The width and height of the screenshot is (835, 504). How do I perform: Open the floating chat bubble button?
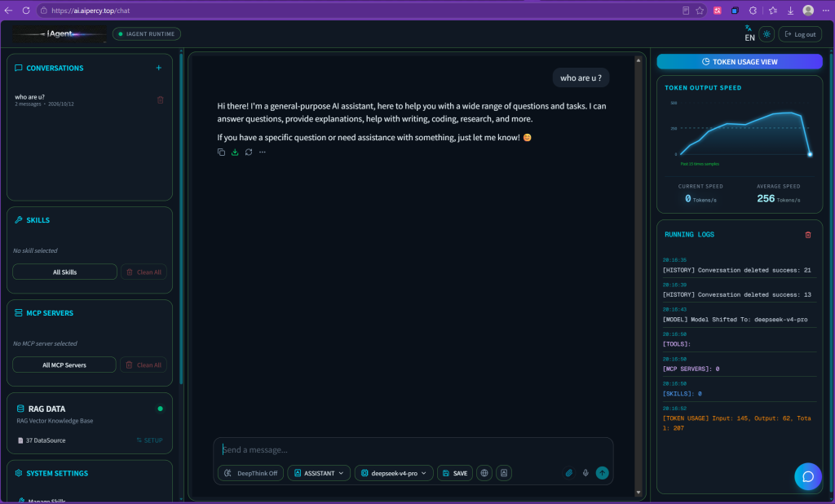click(808, 476)
